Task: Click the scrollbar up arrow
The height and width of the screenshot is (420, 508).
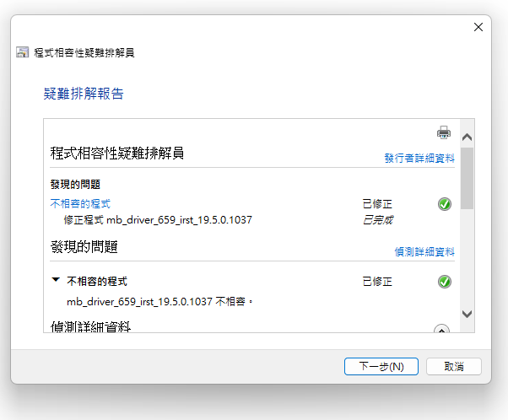Action: coord(467,137)
